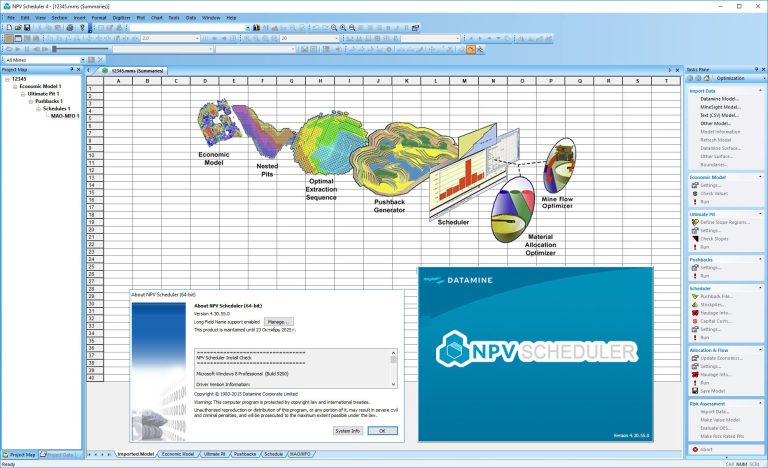The image size is (768, 468).
Task: Click the play button on the animation toolbar
Action: 18,49
